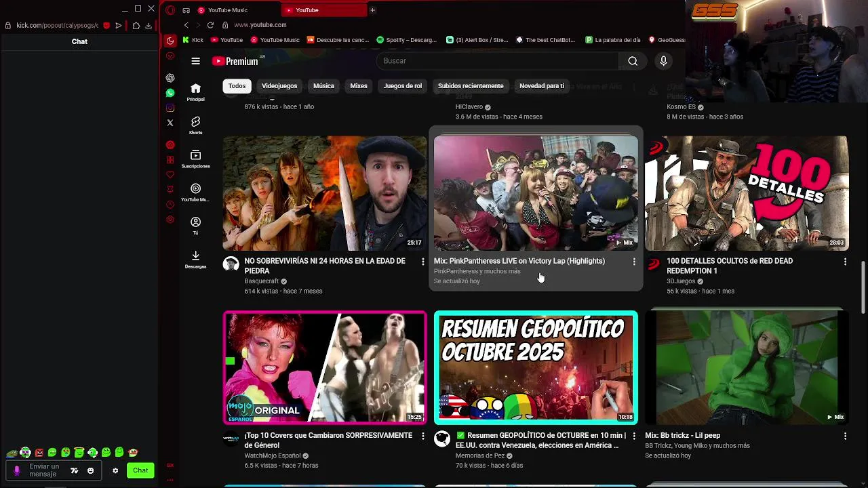Open options for PinkPantheress mix
This screenshot has height=488, width=868.
click(x=634, y=262)
